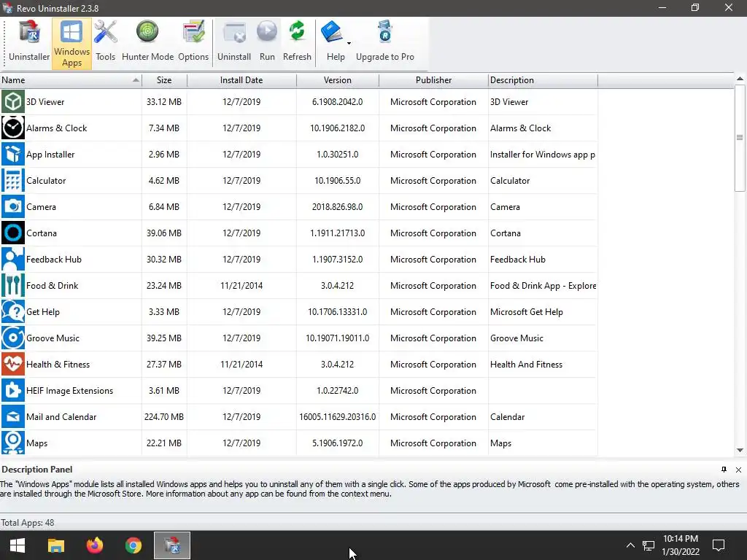The image size is (747, 560).
Task: Click Food & Drink install date 11/21/2014
Action: 241,286
